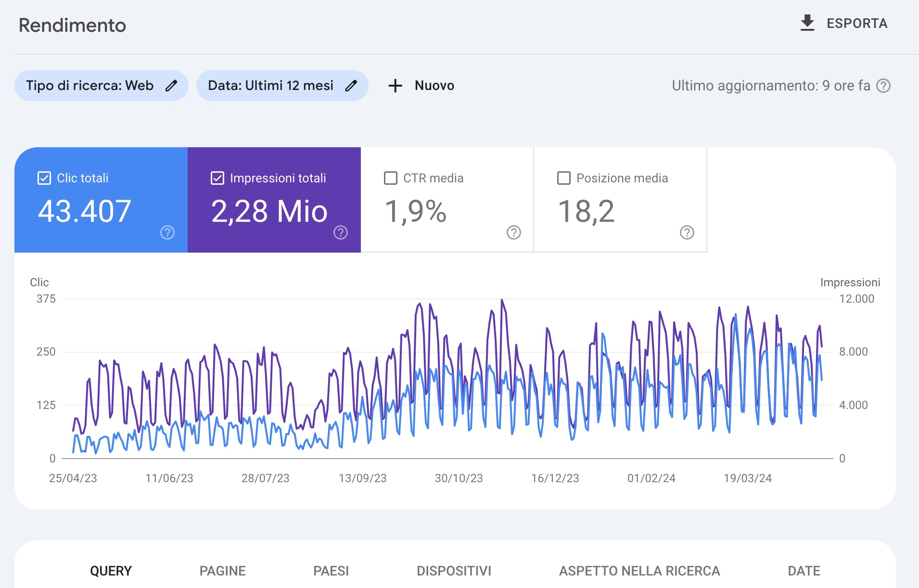The height and width of the screenshot is (588, 919).
Task: Click Nuovo to add a filter
Action: click(x=434, y=86)
